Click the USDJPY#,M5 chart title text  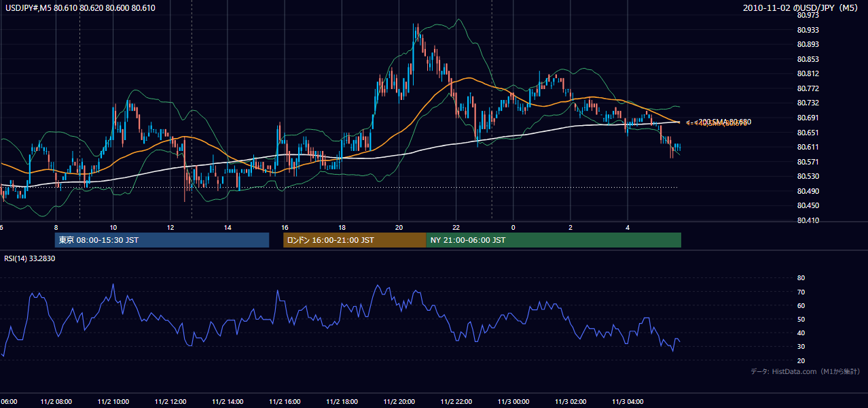80,8
